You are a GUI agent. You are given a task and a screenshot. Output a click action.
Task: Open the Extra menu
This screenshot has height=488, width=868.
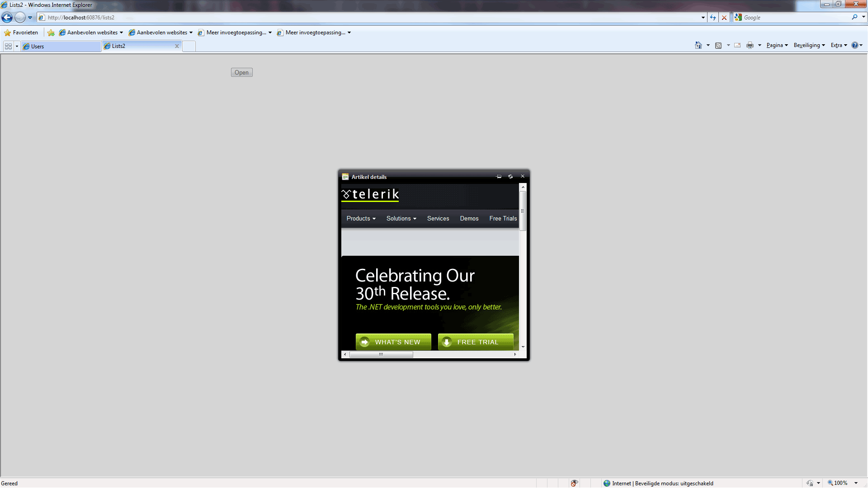[839, 45]
